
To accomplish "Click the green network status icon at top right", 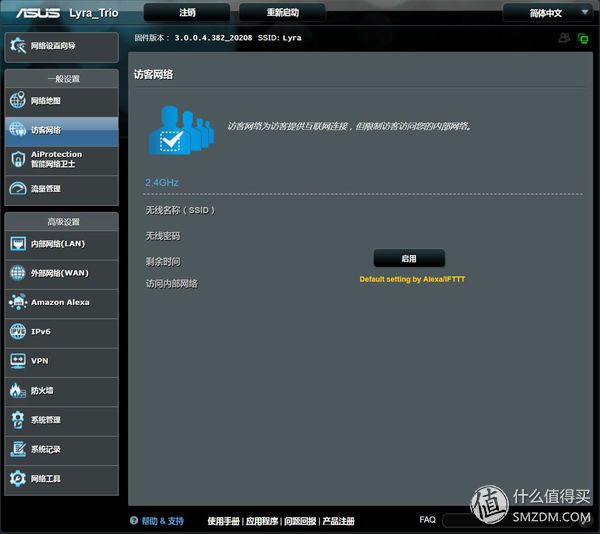I will pos(583,38).
